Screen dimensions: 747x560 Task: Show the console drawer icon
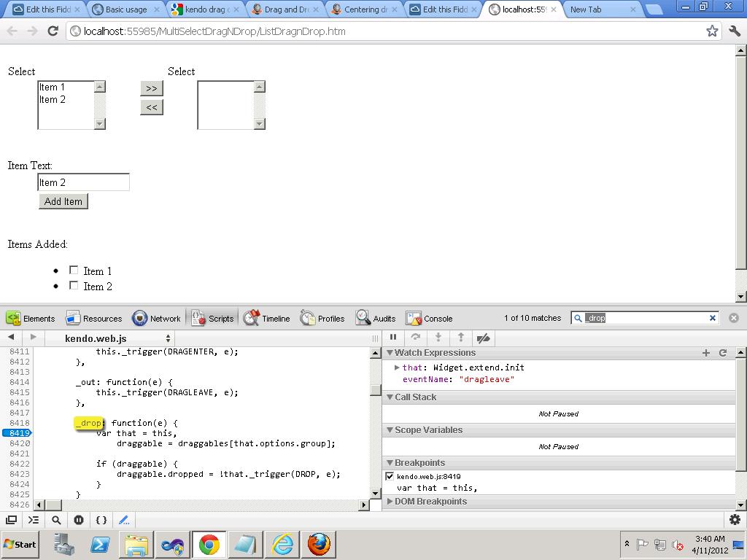pyautogui.click(x=34, y=520)
